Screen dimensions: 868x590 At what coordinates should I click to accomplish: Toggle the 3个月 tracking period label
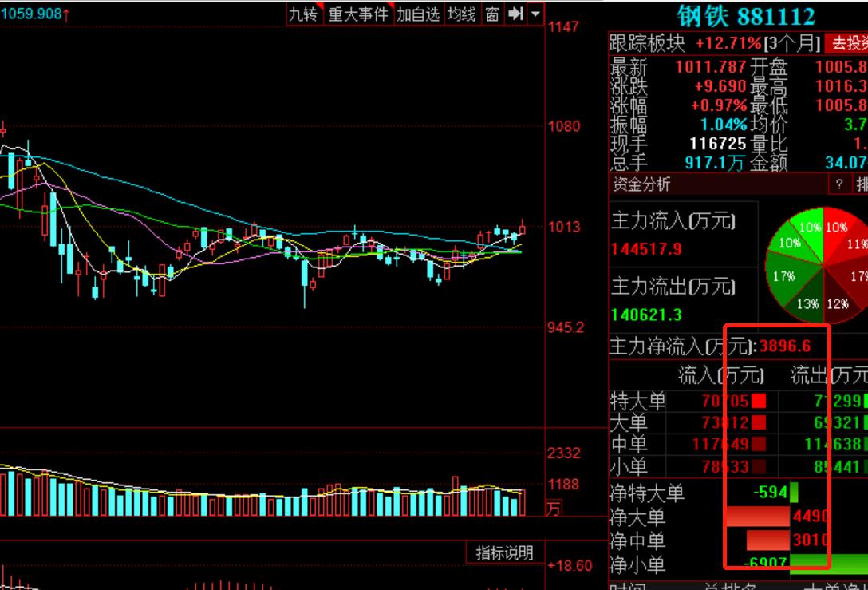[795, 46]
